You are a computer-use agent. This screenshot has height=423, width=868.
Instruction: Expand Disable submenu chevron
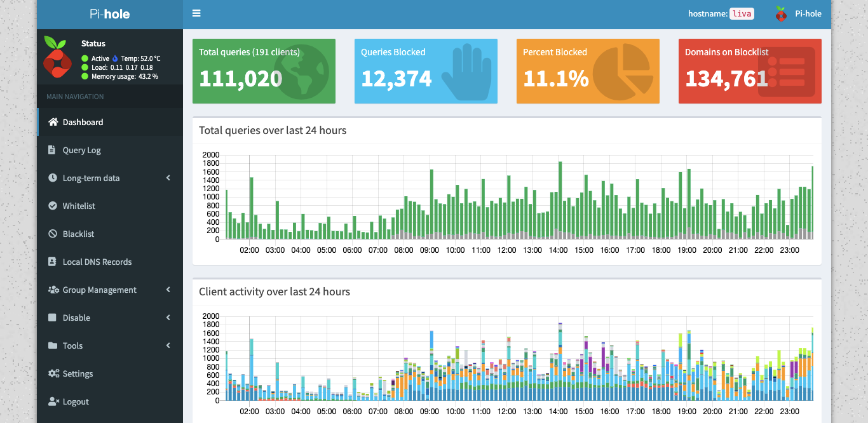point(168,318)
